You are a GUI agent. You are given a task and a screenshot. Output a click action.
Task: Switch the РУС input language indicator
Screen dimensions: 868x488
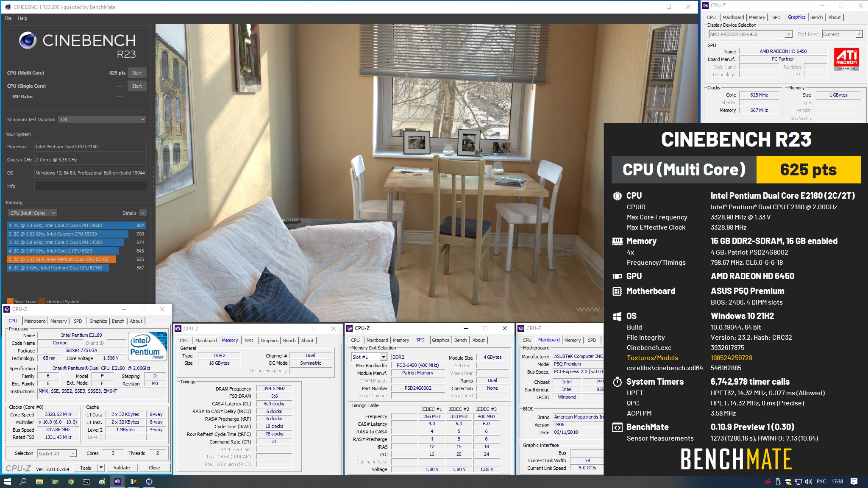821,482
